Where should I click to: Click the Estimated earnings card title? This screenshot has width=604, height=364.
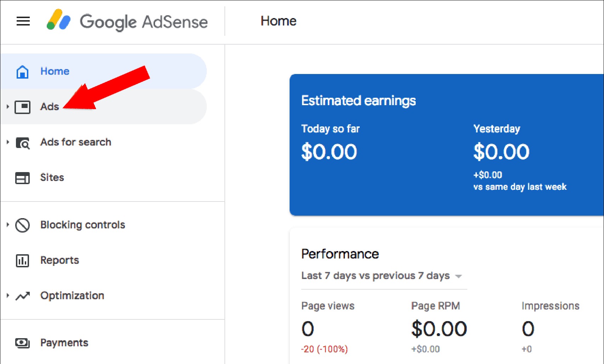tap(358, 101)
